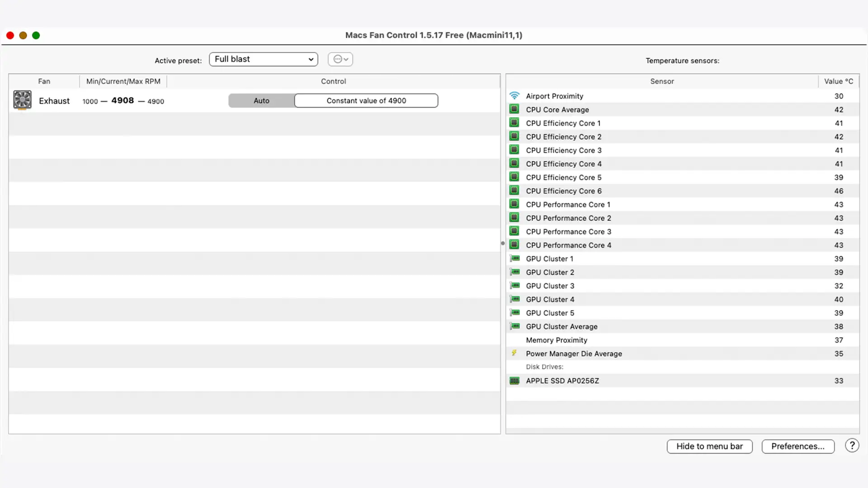Click the Airport Proximity WiFi icon

point(514,96)
